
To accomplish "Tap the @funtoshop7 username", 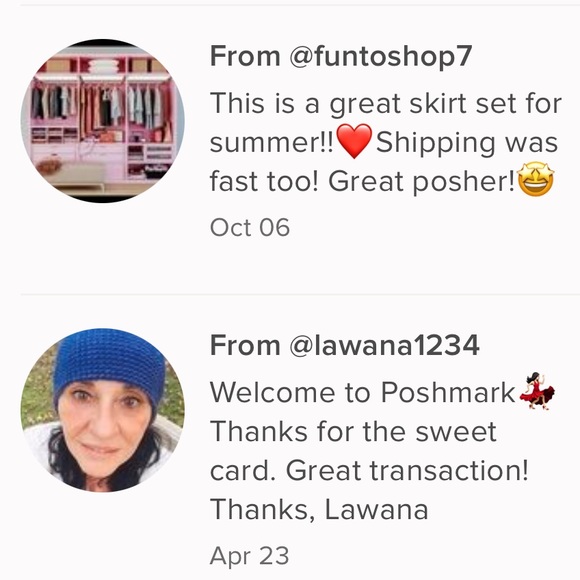I will pyautogui.click(x=381, y=57).
